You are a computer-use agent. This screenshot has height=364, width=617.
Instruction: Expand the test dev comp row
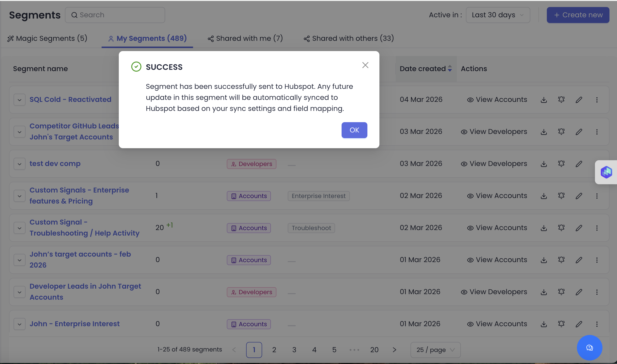pos(20,164)
